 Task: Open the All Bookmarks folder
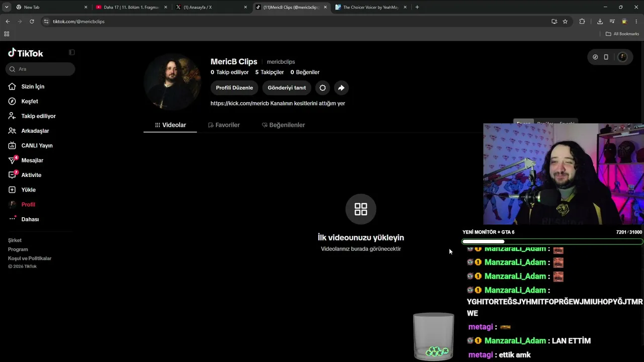622,34
